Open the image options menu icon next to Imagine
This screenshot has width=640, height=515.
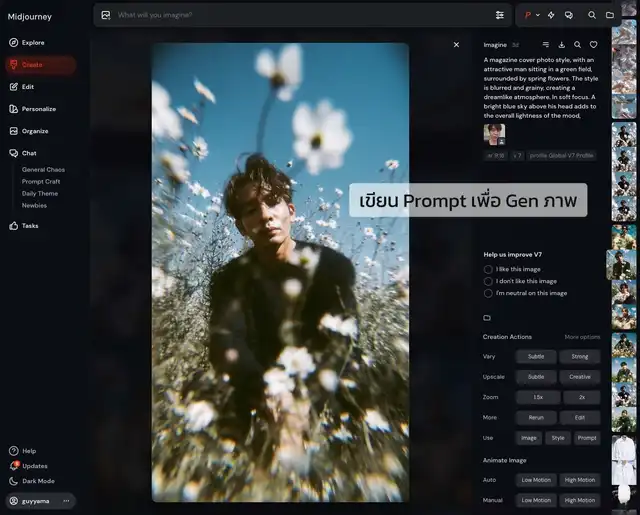(545, 45)
